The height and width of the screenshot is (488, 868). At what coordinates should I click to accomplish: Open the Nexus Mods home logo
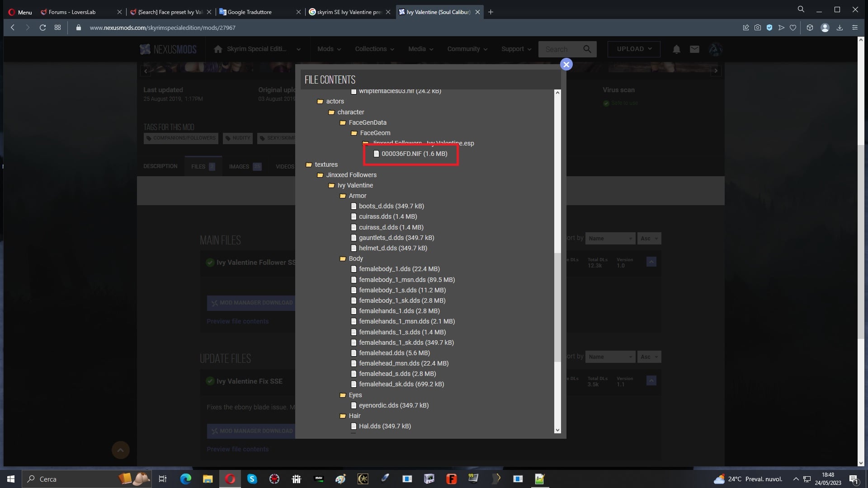click(x=168, y=49)
